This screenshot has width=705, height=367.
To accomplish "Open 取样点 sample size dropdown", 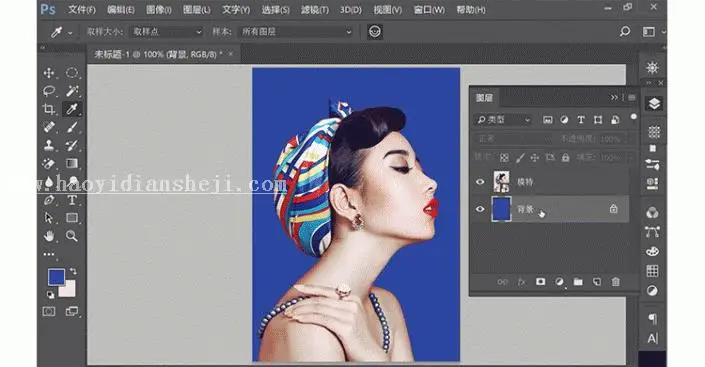I will (x=166, y=31).
